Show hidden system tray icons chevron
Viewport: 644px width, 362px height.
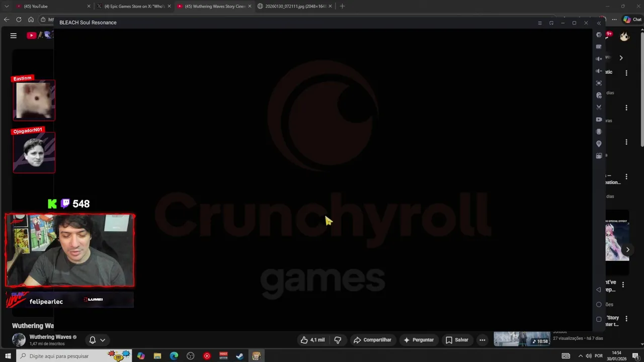(x=581, y=356)
